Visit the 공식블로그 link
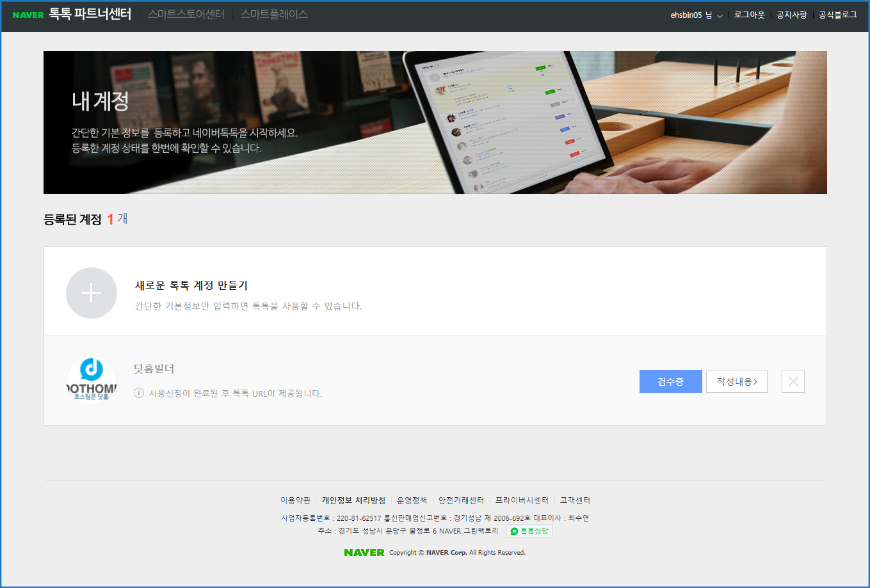Viewport: 870px width, 588px height. (837, 15)
